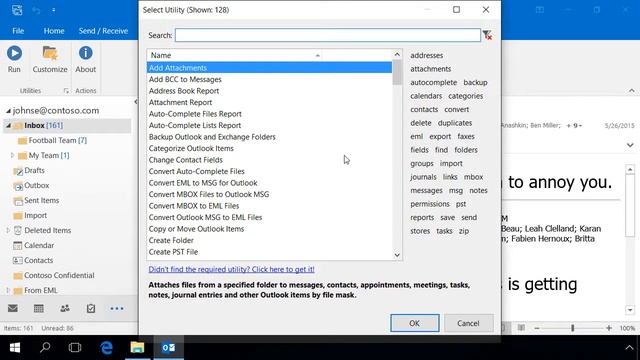Expand message header chevron
Image resolution: width=640 pixels, height=360 pixels.
(630, 145)
